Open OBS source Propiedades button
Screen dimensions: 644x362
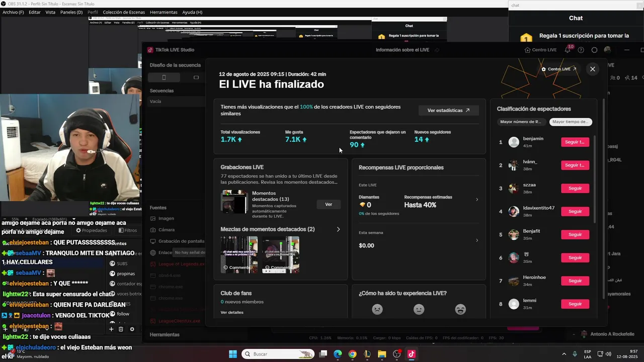pos(92,230)
